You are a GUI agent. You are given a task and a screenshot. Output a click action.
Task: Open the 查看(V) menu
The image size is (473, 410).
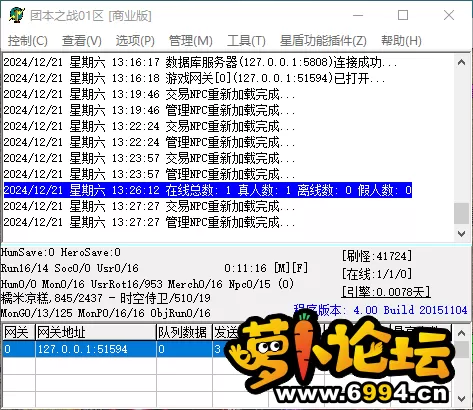(82, 41)
